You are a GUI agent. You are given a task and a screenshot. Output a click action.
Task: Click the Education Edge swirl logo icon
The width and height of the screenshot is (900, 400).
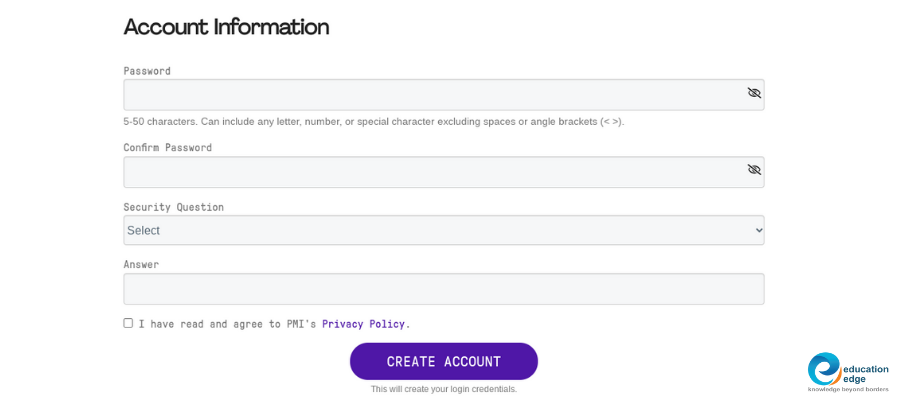point(824,368)
